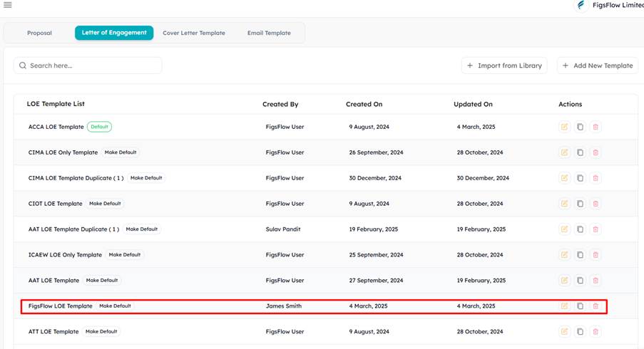This screenshot has width=644, height=349.
Task: Select the Letter of Engagement tab
Action: (x=114, y=33)
